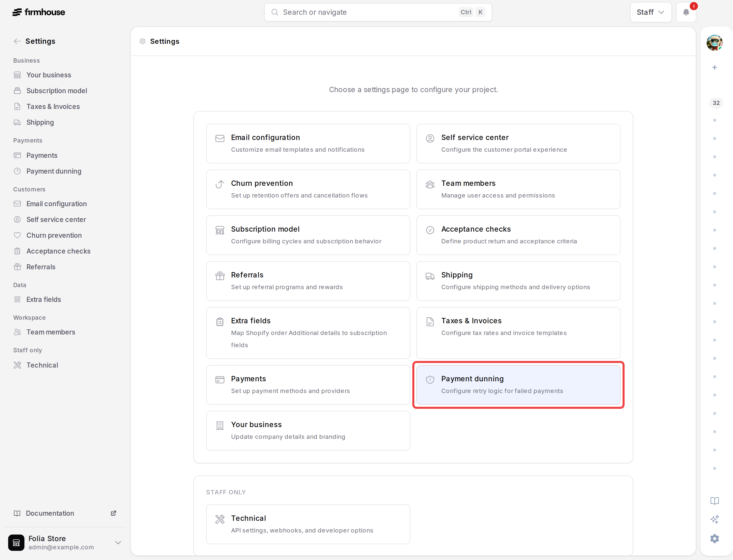Click the tools icon on Technical card
The width and height of the screenshot is (733, 560).
point(220,519)
